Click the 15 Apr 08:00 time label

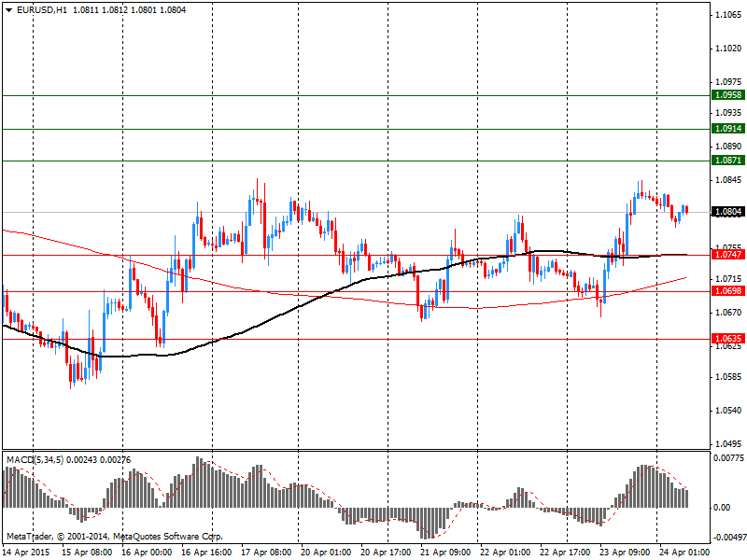(x=87, y=553)
